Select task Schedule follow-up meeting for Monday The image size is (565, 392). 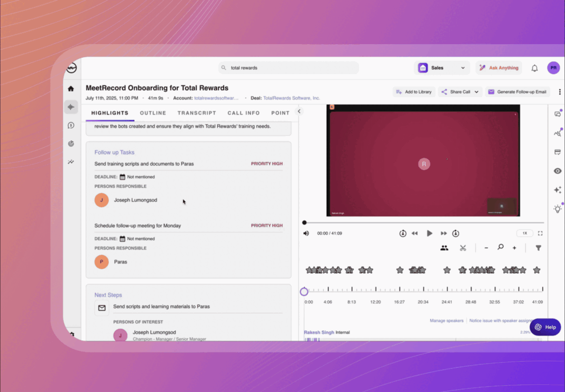pyautogui.click(x=138, y=225)
